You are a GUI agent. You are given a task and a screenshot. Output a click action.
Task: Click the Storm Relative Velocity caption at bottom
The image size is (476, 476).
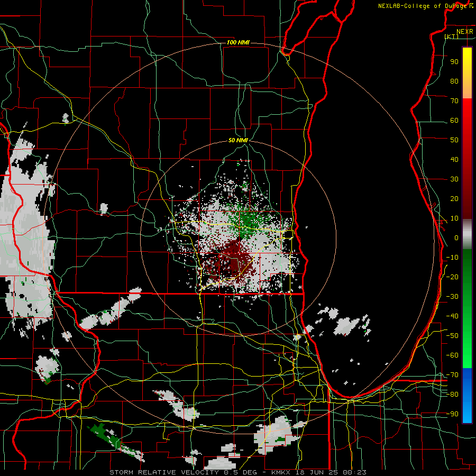click(x=237, y=472)
